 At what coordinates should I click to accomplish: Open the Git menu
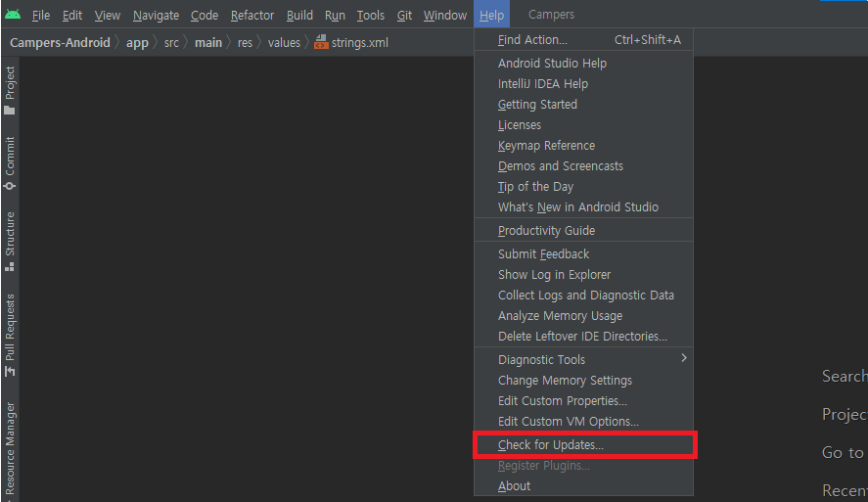click(405, 15)
